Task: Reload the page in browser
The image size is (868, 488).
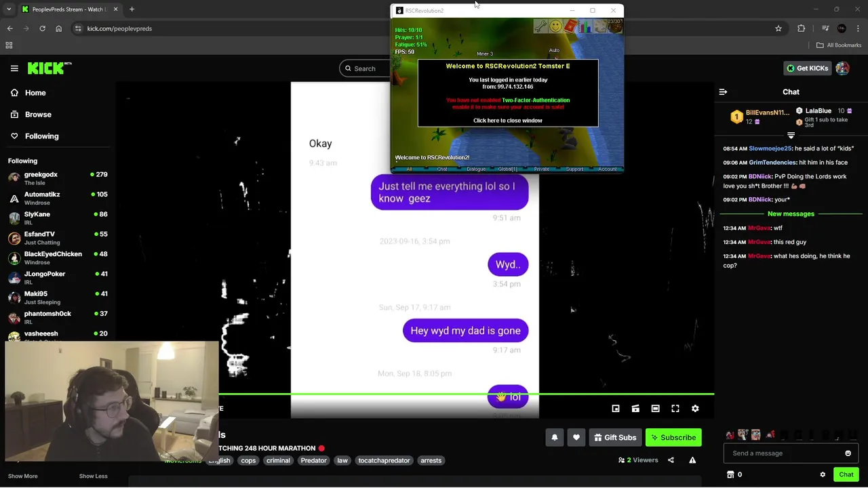Action: (x=42, y=28)
